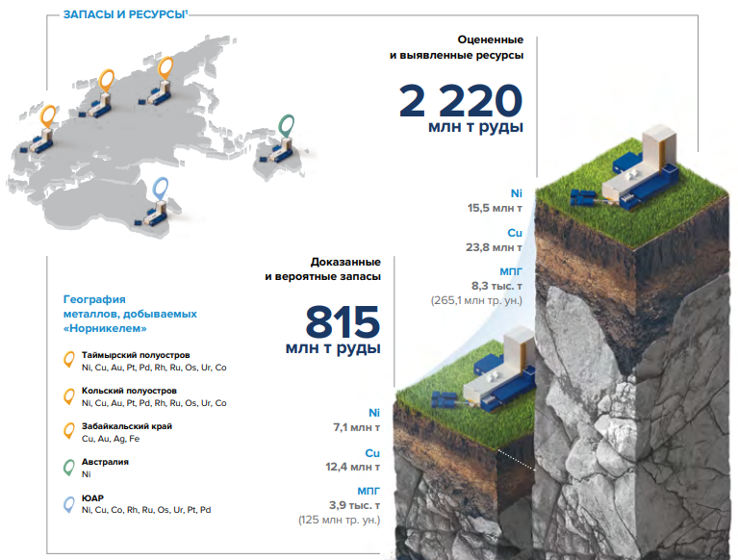Click the label Таймырский полуостров
738x560 pixels.
tap(136, 355)
